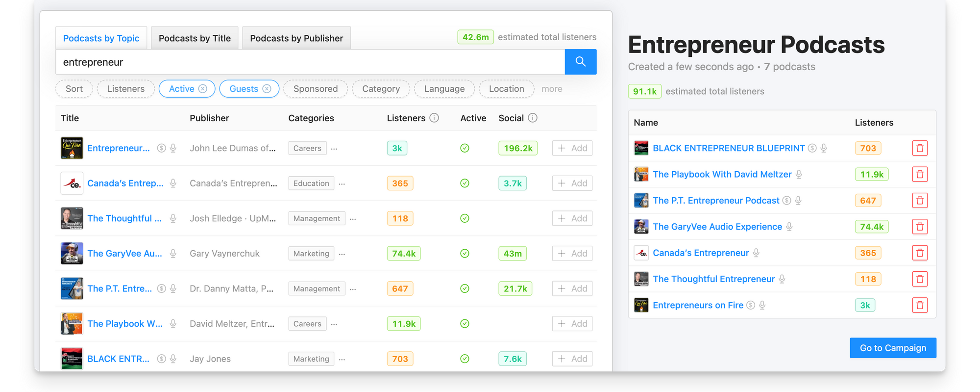980x392 pixels.
Task: Toggle the Sponsored filter chip
Action: (x=315, y=89)
